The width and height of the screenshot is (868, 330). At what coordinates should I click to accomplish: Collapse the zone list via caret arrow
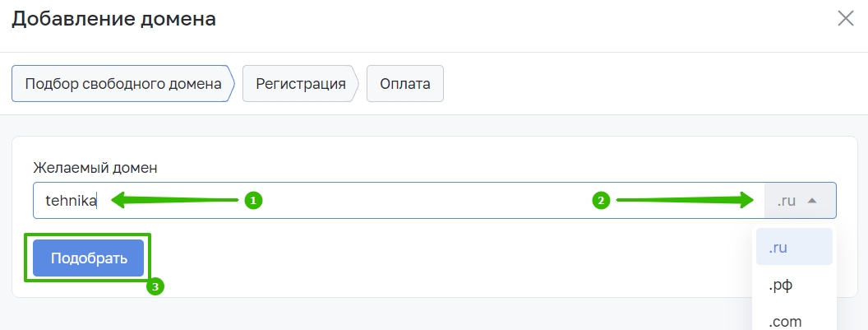tap(812, 201)
